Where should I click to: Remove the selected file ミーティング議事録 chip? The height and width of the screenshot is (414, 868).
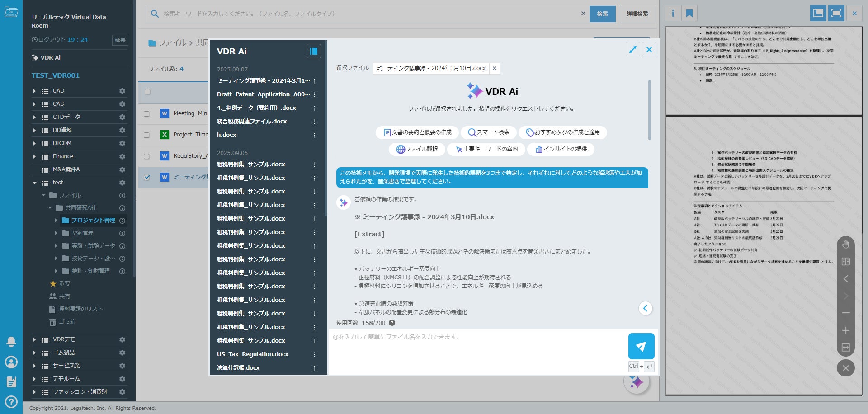(495, 68)
